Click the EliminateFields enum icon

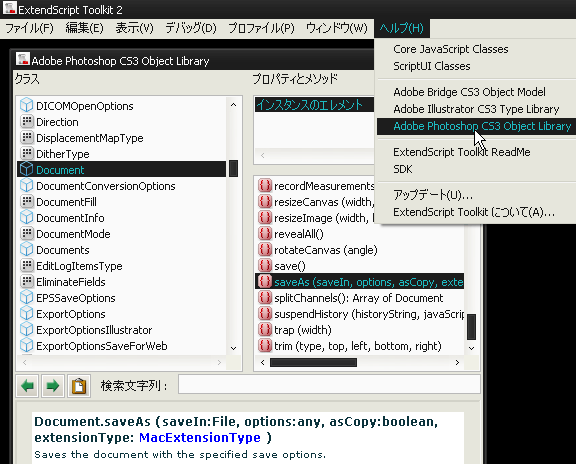click(26, 282)
